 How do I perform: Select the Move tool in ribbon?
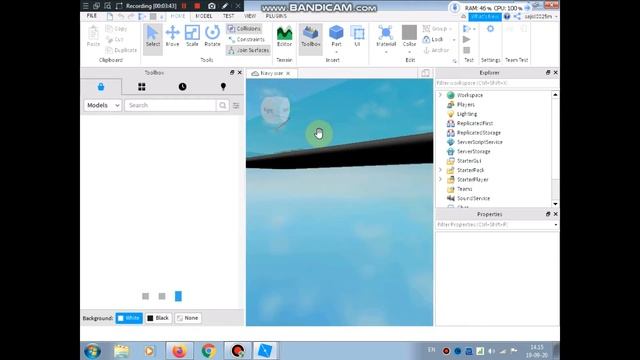[172, 36]
